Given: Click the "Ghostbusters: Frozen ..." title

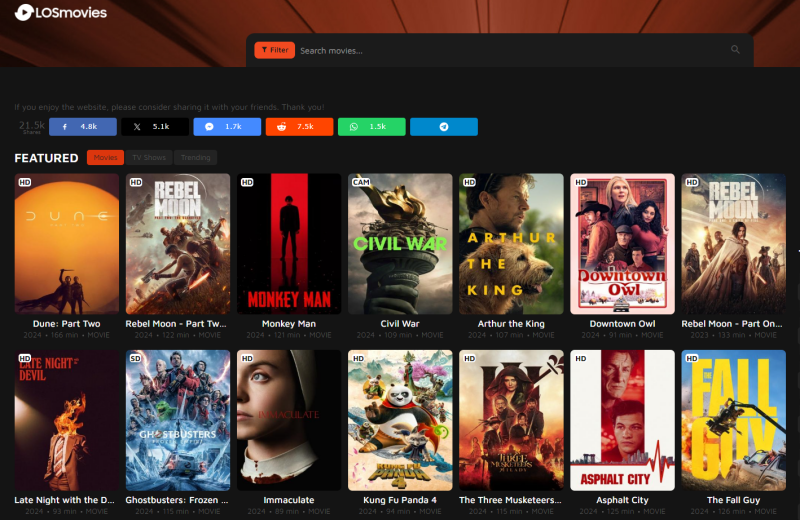Looking at the screenshot, I should point(177,500).
